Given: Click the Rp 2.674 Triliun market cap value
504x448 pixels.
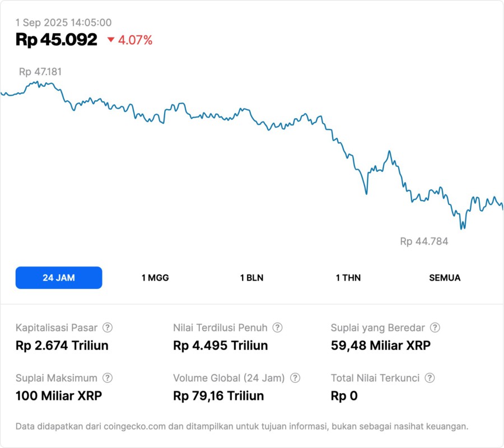Looking at the screenshot, I should click(x=62, y=346).
